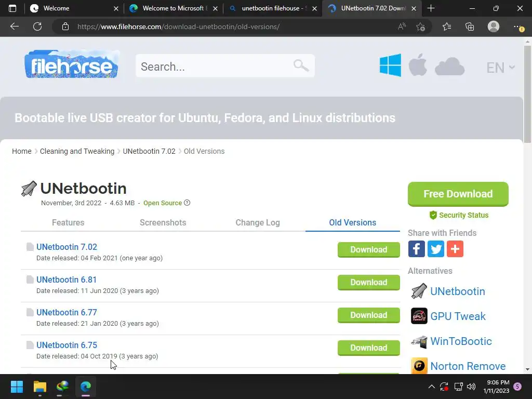This screenshot has height=399, width=532.
Task: Click the WinToBootic icon
Action: click(x=419, y=341)
